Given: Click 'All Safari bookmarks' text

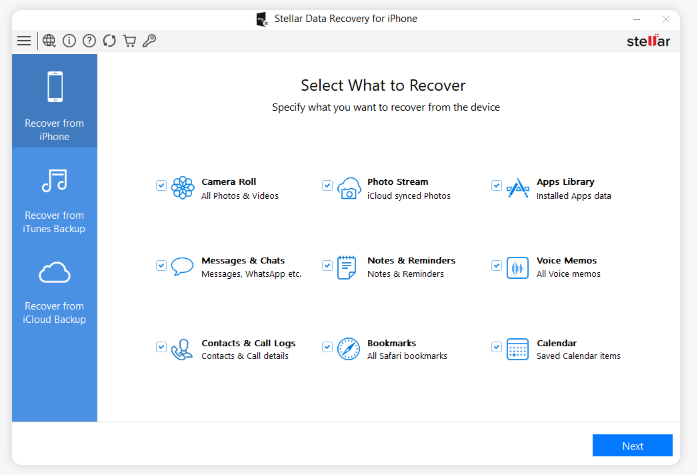Looking at the screenshot, I should (x=407, y=356).
